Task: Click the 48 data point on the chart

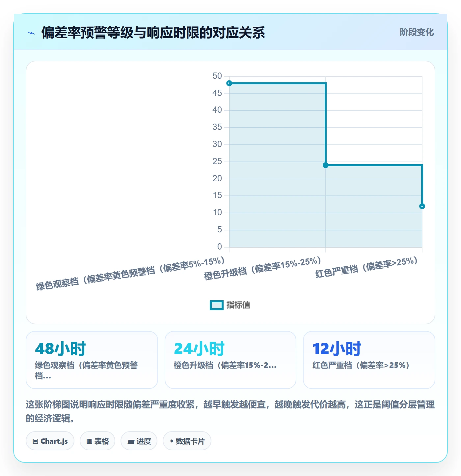Action: pyautogui.click(x=229, y=83)
